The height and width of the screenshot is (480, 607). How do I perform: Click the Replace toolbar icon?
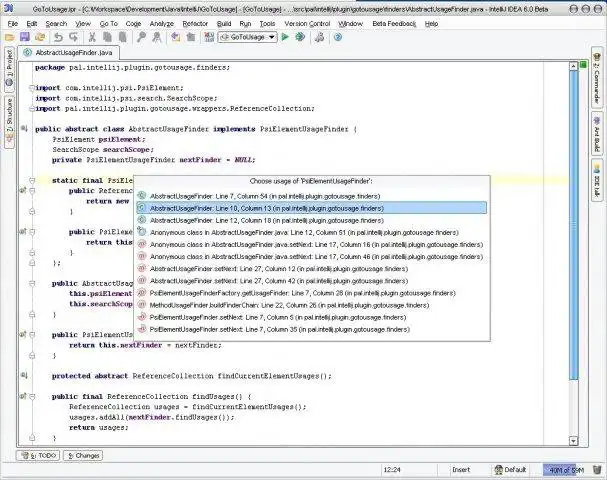click(x=156, y=37)
